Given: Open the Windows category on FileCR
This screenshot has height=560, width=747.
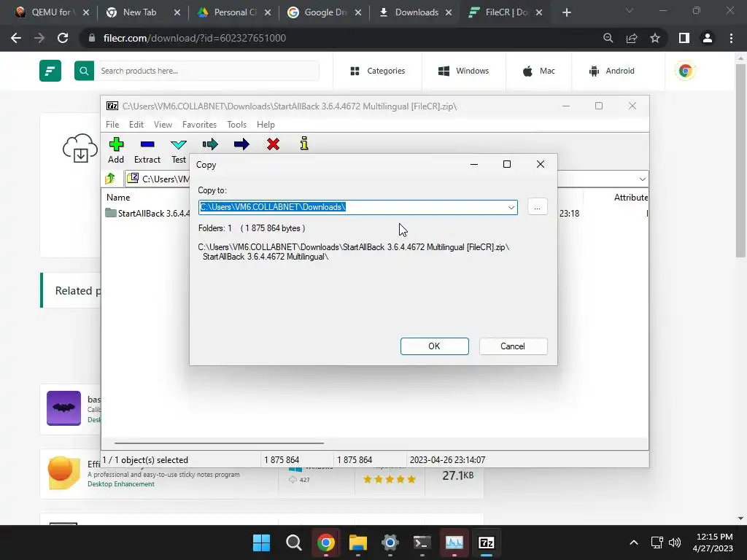Looking at the screenshot, I should coord(463,71).
